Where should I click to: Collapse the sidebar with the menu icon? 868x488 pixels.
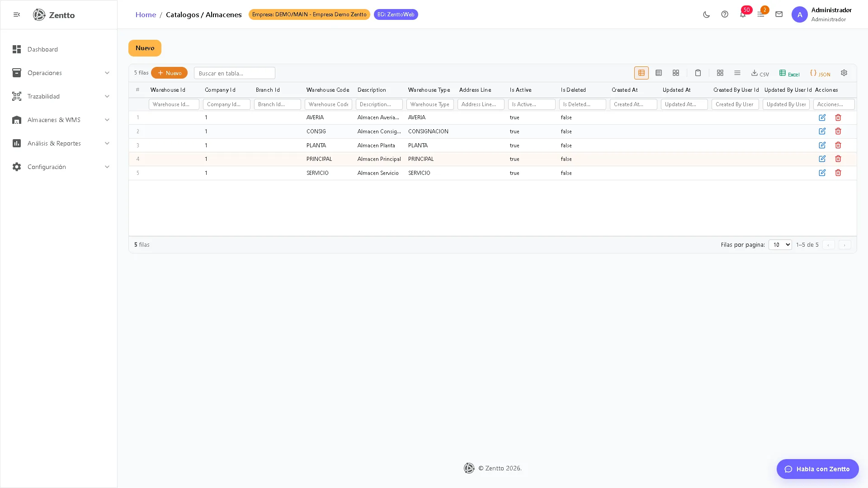click(17, 14)
